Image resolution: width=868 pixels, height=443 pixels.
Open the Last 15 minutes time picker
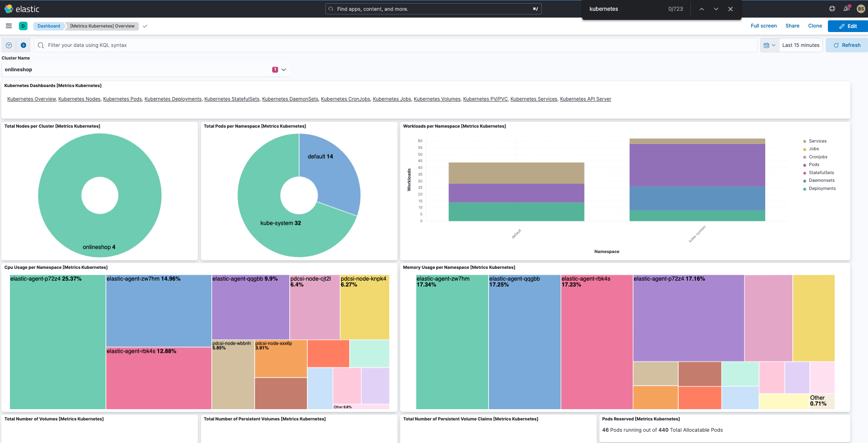pyautogui.click(x=801, y=45)
